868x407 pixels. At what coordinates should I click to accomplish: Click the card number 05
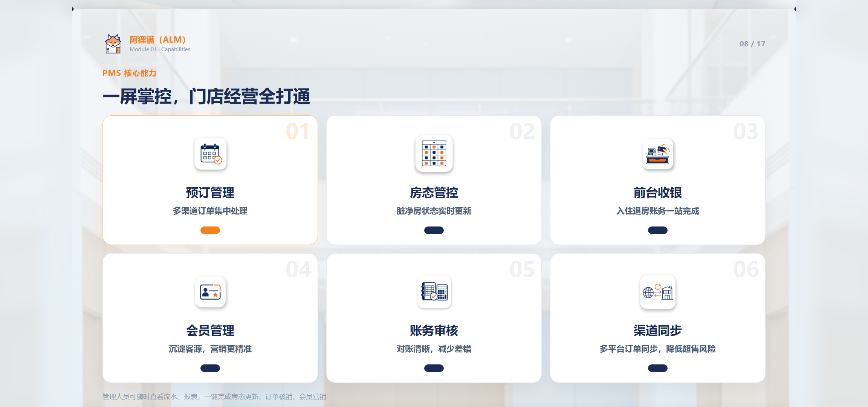522,269
